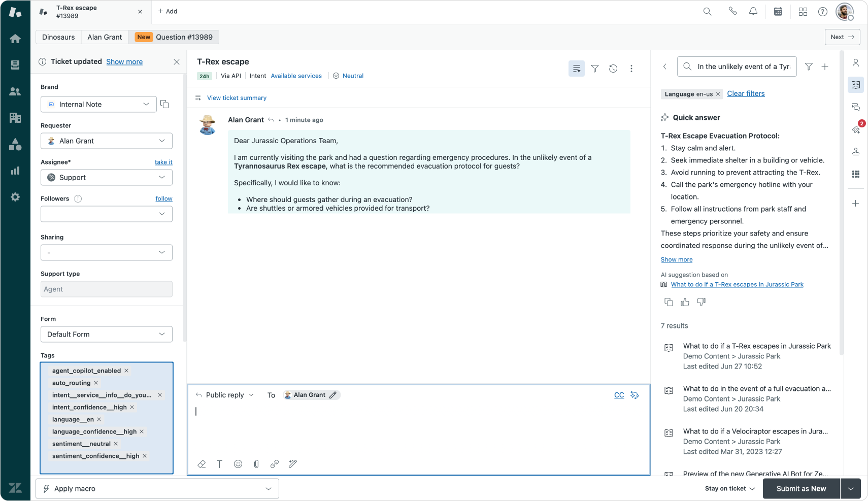Open the help question mark icon
The height and width of the screenshot is (501, 868).
tap(823, 11)
